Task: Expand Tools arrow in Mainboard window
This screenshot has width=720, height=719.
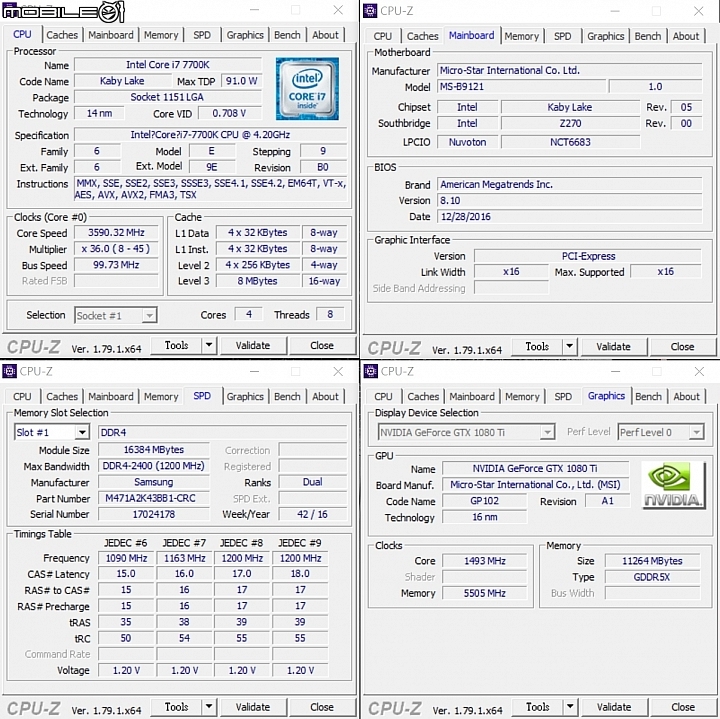Action: click(569, 346)
